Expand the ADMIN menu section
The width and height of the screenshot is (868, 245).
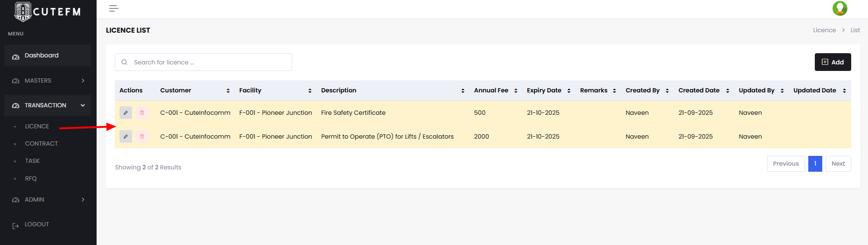[48, 200]
